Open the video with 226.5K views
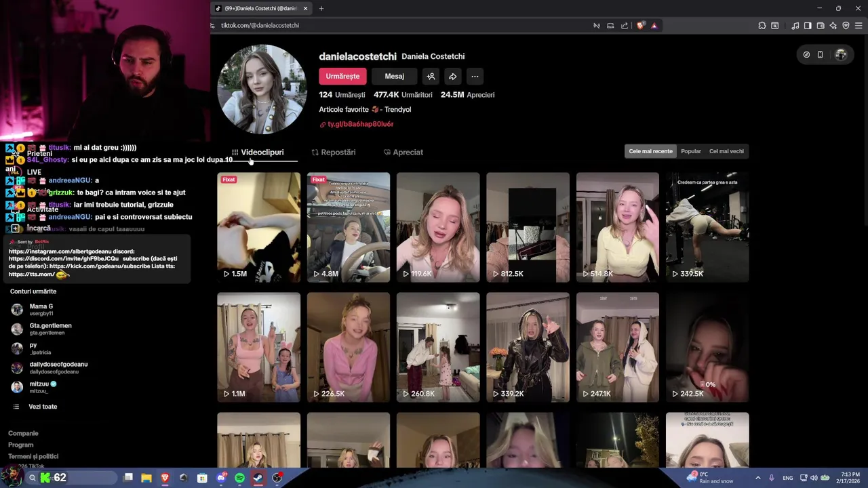The height and width of the screenshot is (488, 868). click(349, 347)
